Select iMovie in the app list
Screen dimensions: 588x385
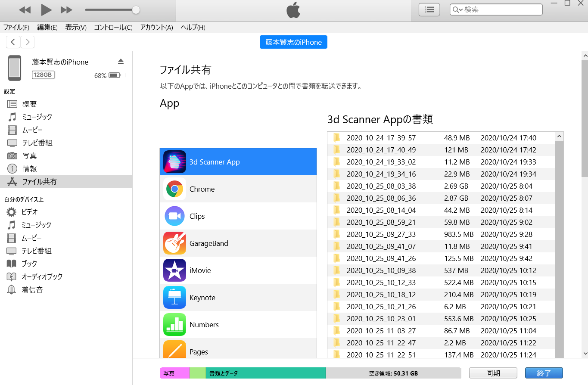(x=238, y=270)
